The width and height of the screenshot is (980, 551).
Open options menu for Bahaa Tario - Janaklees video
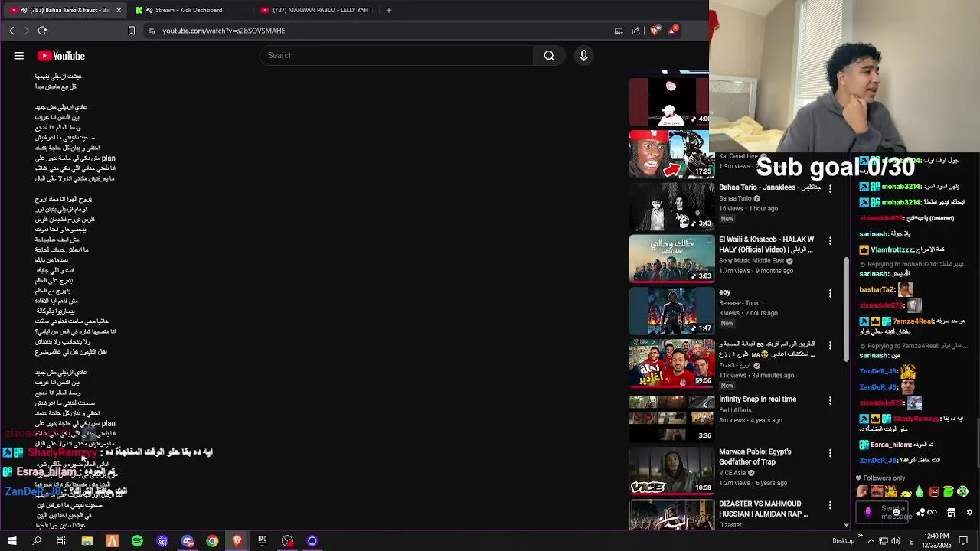[830, 188]
